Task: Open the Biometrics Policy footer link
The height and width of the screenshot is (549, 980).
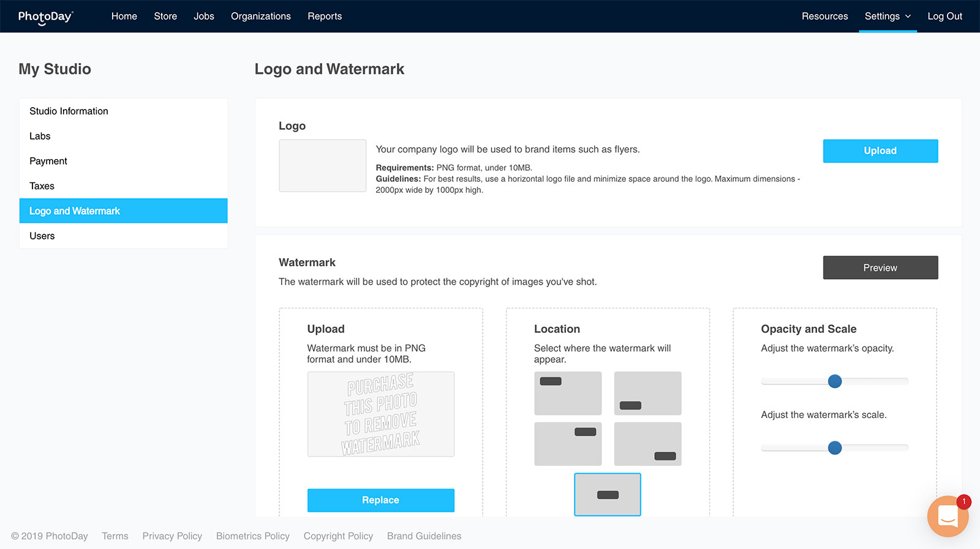Action: pyautogui.click(x=253, y=536)
